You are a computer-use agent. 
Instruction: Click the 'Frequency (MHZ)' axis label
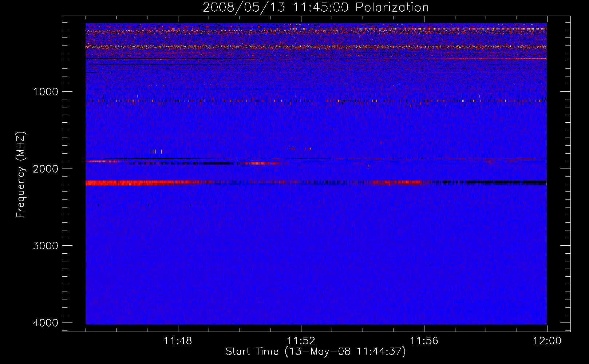21,175
